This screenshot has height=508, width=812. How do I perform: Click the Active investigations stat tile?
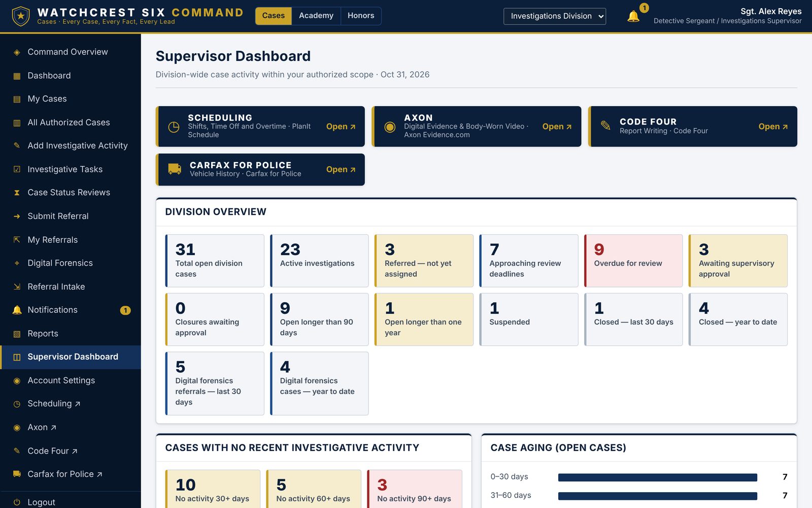[319, 261]
